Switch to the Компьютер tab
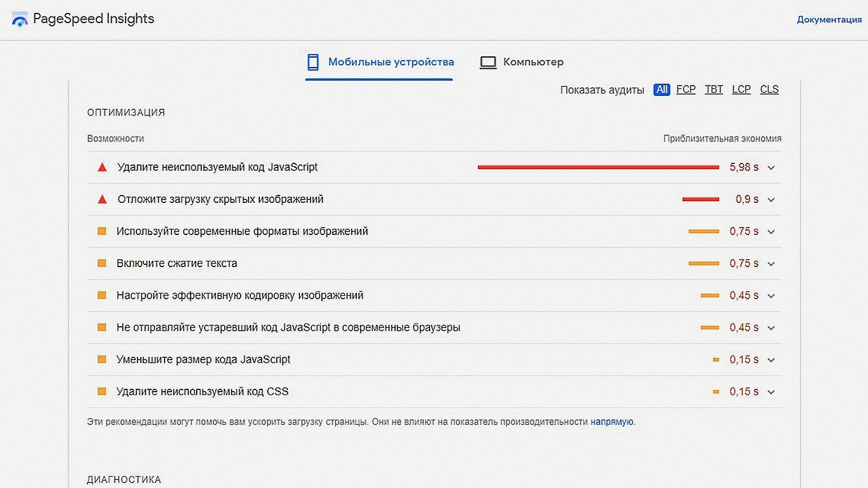 (x=533, y=62)
